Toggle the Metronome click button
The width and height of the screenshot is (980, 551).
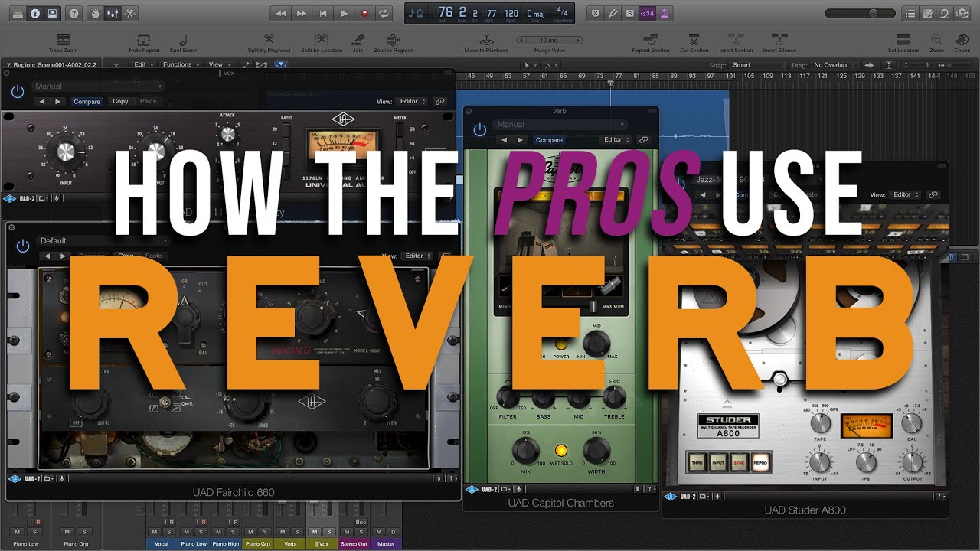point(665,13)
